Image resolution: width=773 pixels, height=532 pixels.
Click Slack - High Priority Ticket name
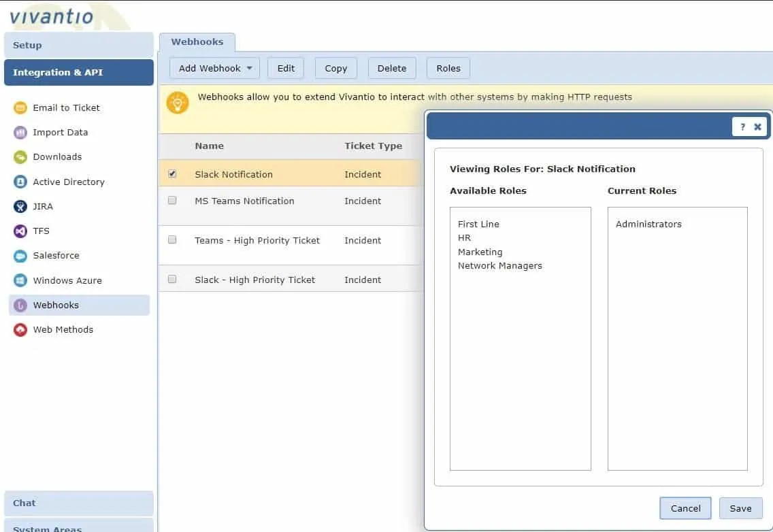point(254,280)
